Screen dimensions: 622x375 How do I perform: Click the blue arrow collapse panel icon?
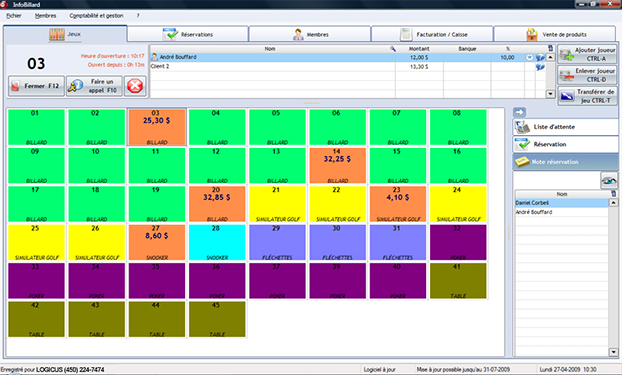tap(519, 112)
